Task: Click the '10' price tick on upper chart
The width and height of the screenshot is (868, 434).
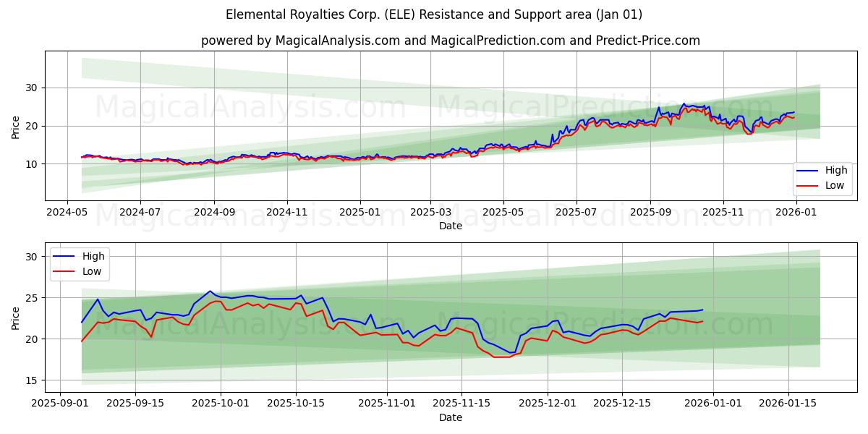Action: (x=33, y=164)
